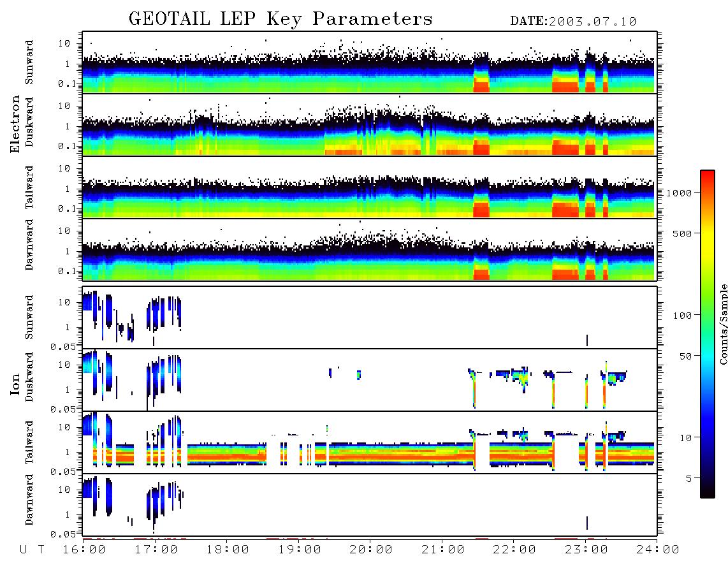Click the "19:00" time tick label

(300, 550)
